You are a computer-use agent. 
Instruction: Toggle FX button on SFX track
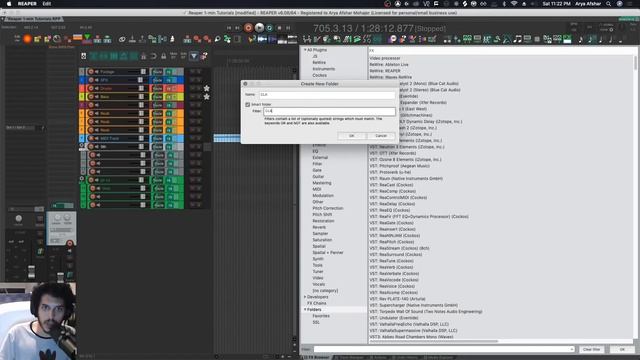(x=169, y=80)
